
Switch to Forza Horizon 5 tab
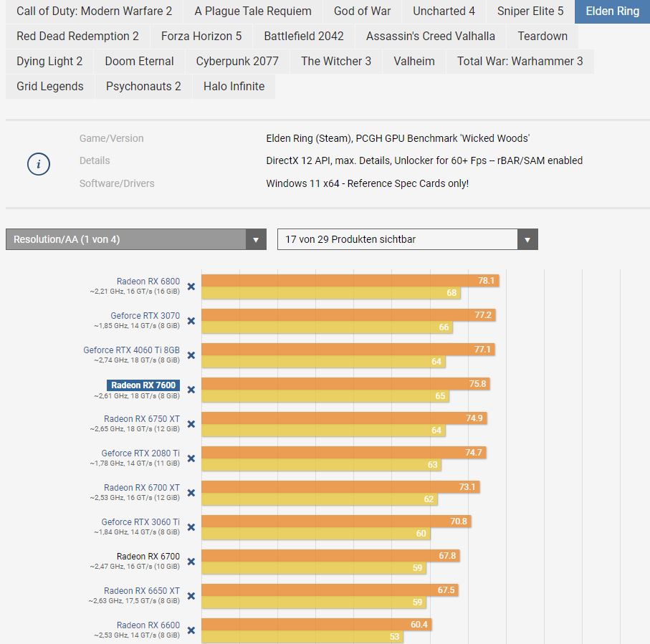click(x=201, y=36)
